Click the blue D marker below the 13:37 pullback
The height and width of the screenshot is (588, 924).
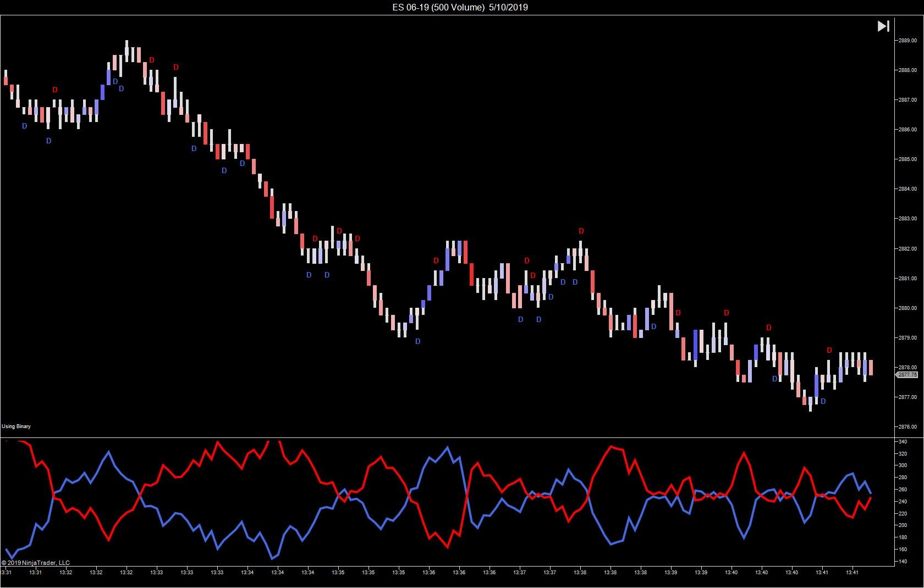[x=520, y=319]
